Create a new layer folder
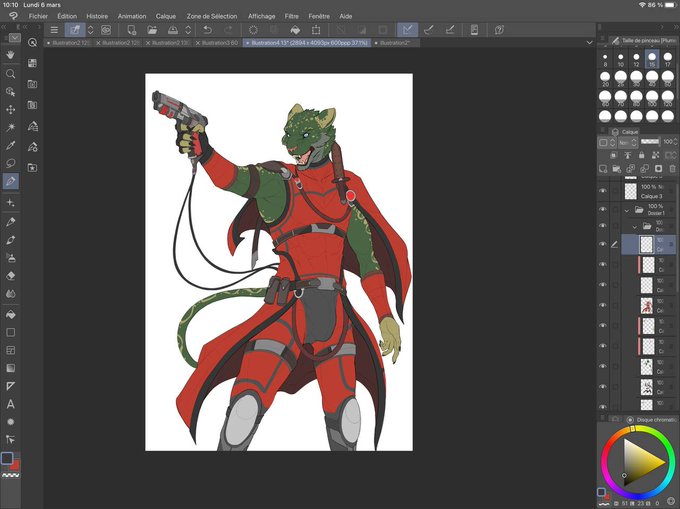This screenshot has height=509, width=680. [617, 169]
